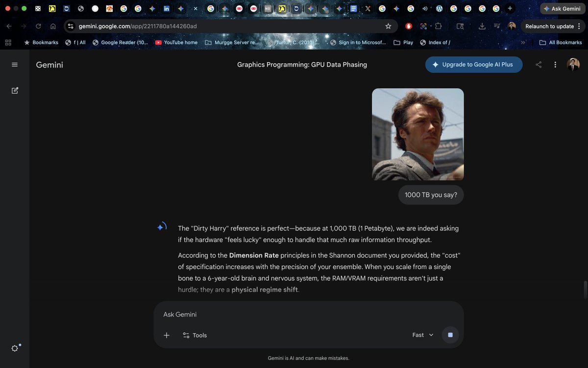The height and width of the screenshot is (368, 588).
Task: Open browser Downloads icon
Action: click(x=482, y=26)
